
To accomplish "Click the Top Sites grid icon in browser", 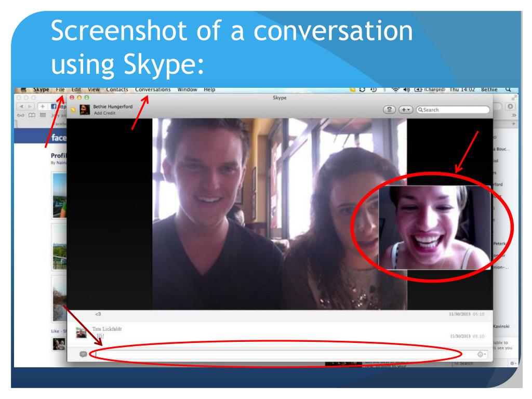I will tap(43, 115).
